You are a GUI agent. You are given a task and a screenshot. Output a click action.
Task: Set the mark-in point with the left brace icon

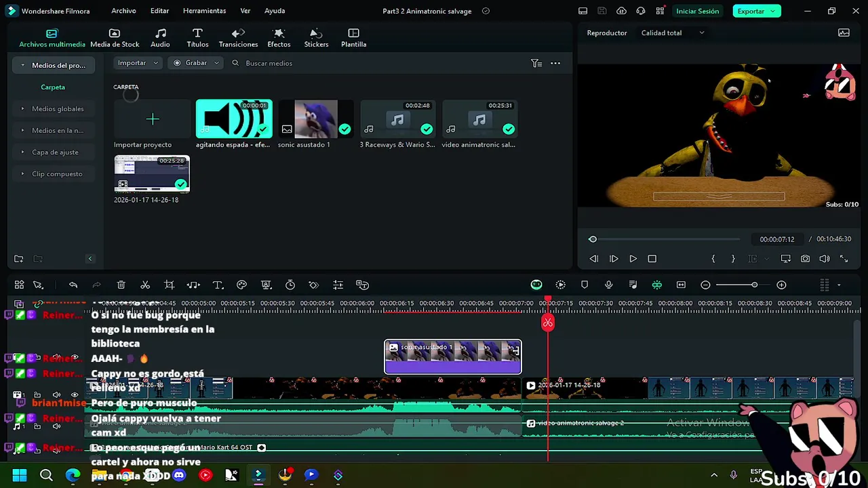713,259
